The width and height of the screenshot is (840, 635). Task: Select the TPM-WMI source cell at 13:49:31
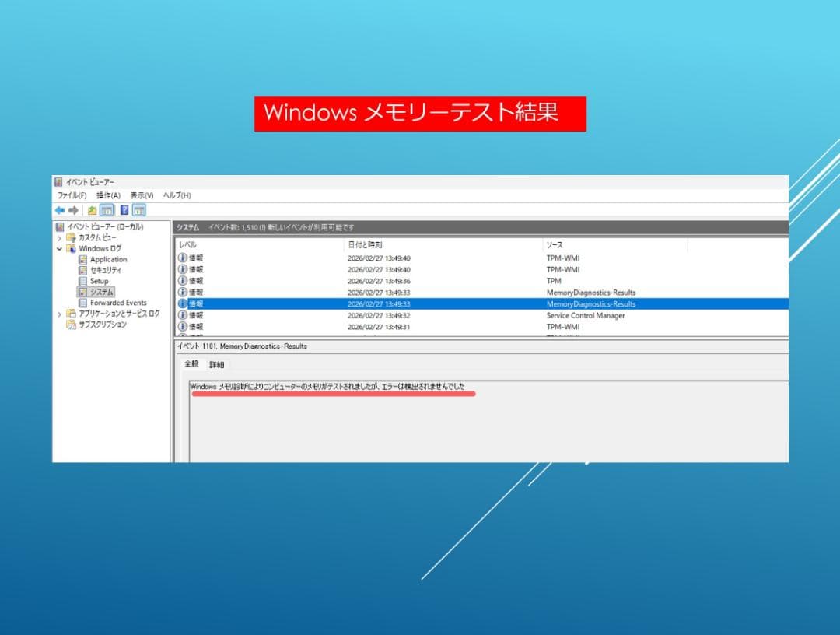point(563,326)
